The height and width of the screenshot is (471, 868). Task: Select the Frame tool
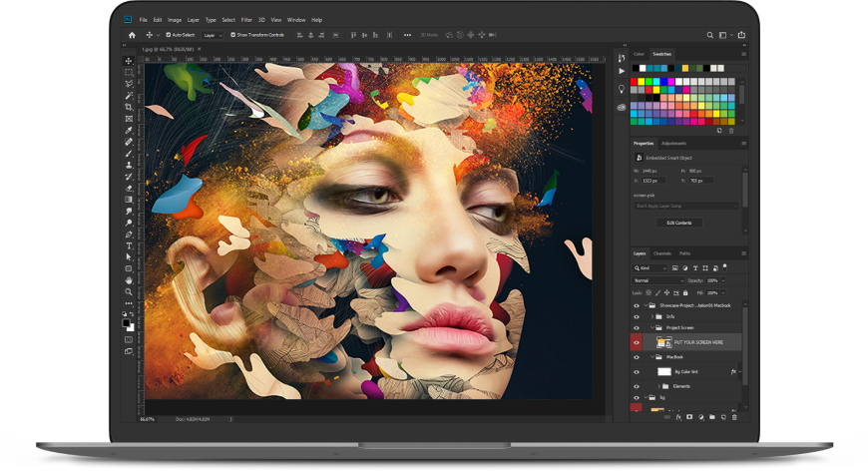coord(129,119)
